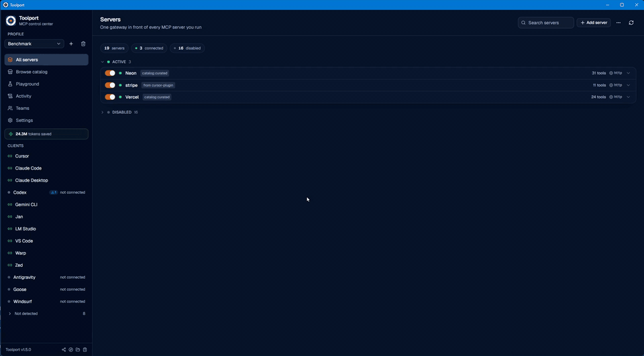Image resolution: width=644 pixels, height=356 pixels.
Task: Expand the Neon row details chevron
Action: tap(629, 73)
